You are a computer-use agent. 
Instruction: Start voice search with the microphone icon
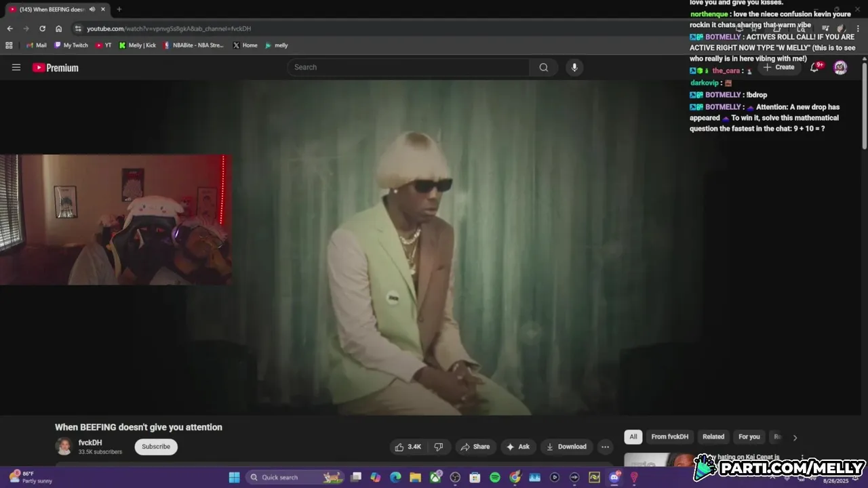(x=574, y=67)
